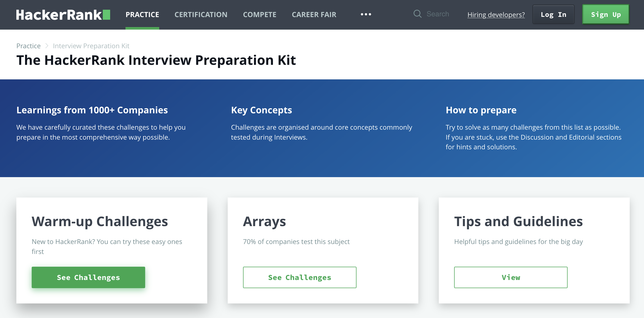Image resolution: width=644 pixels, height=318 pixels.
Task: Follow the Hiring developers? link
Action: click(496, 15)
